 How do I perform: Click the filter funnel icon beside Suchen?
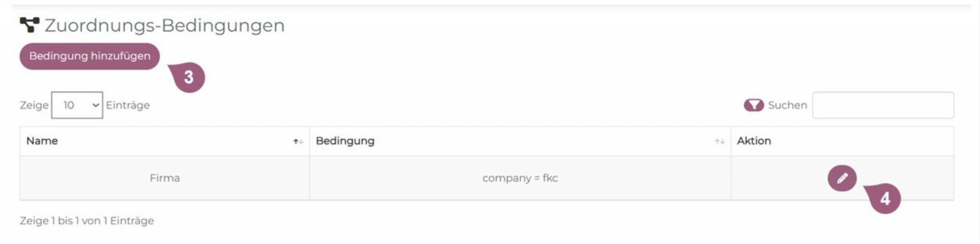[753, 105]
